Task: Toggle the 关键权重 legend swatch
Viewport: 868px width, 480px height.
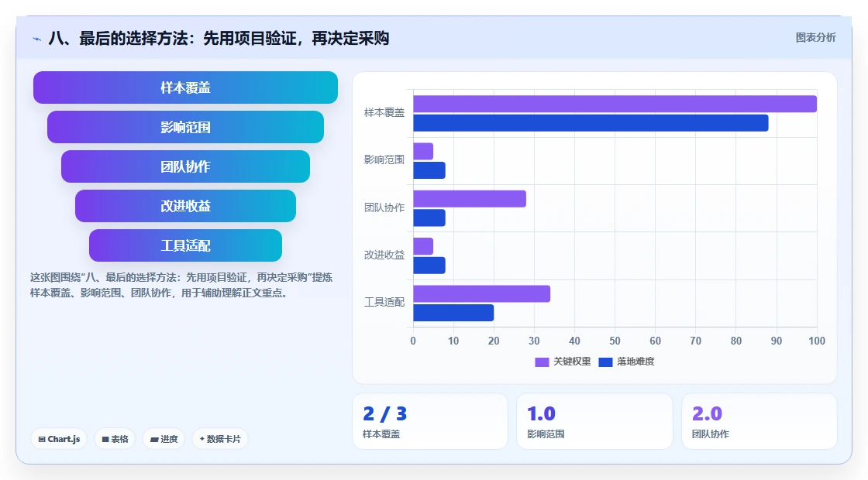Action: [x=542, y=362]
